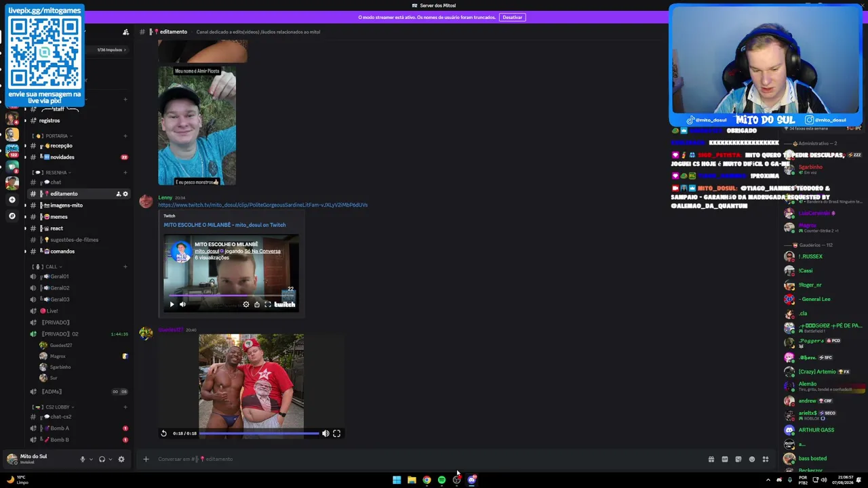
Task: Play the Twitch clip embed
Action: pyautogui.click(x=172, y=305)
